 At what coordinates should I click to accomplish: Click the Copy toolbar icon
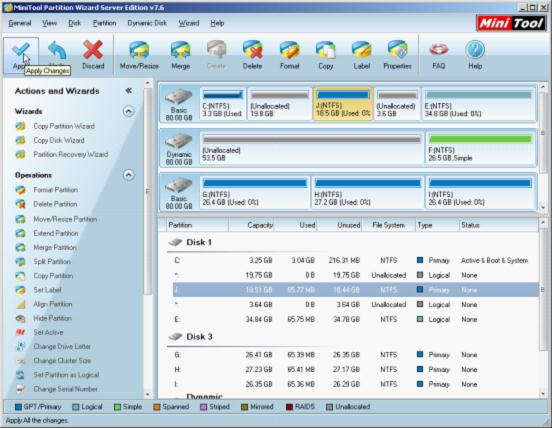pyautogui.click(x=326, y=50)
